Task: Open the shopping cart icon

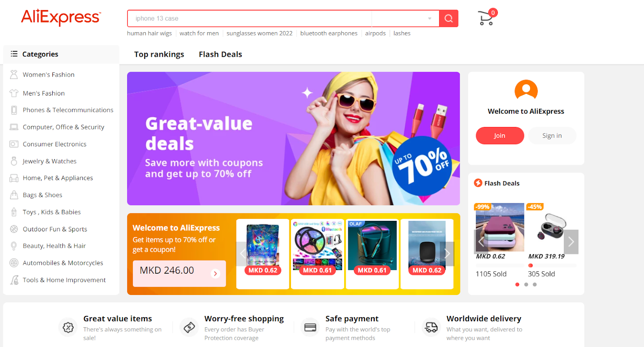Action: [x=486, y=18]
